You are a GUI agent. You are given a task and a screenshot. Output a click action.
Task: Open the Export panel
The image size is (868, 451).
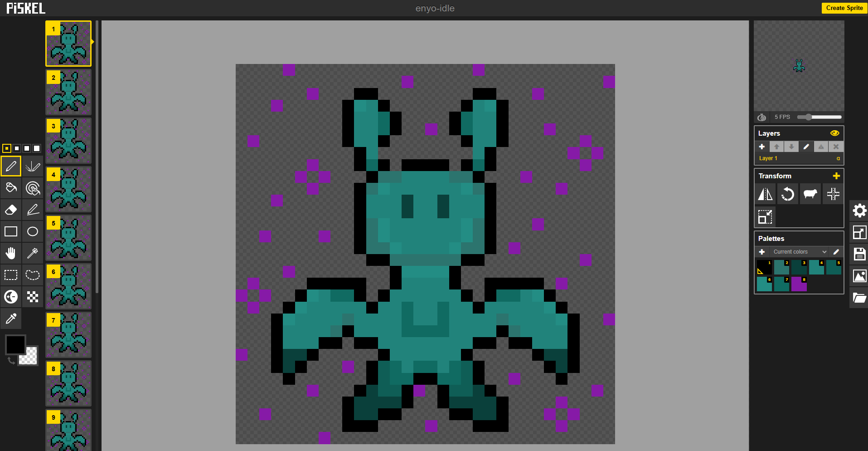(859, 276)
